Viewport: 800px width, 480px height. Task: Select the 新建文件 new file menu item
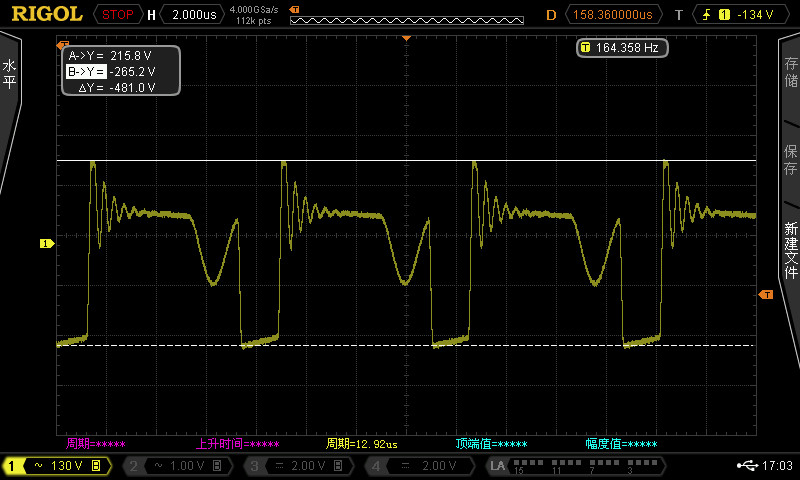790,250
